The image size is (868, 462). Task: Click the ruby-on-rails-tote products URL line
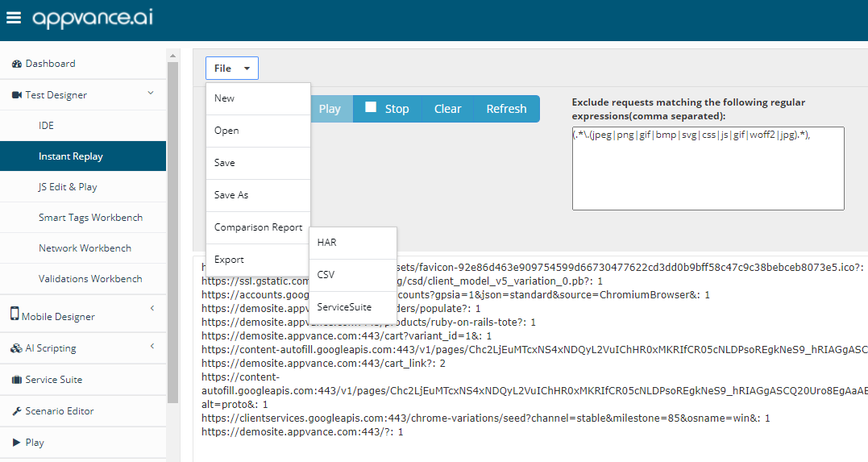click(x=467, y=322)
